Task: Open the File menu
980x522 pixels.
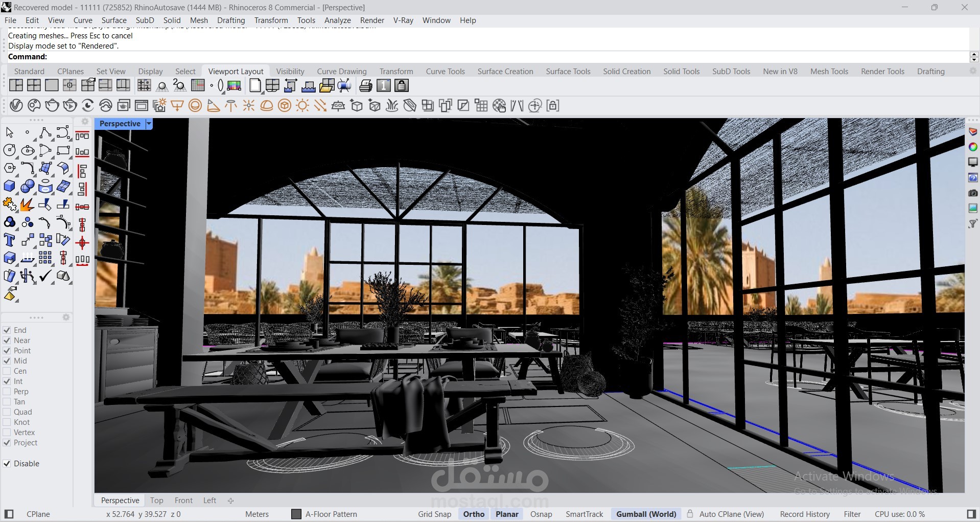Action: pyautogui.click(x=10, y=20)
